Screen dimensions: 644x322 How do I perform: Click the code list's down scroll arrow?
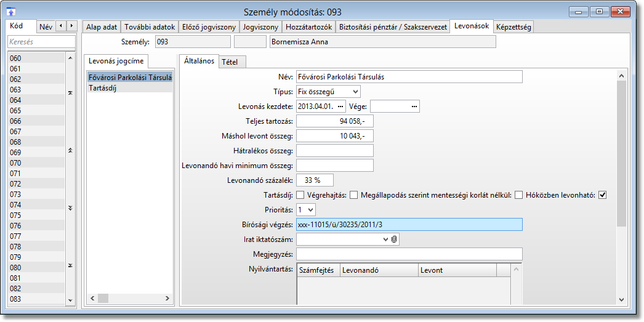pyautogui.click(x=70, y=300)
